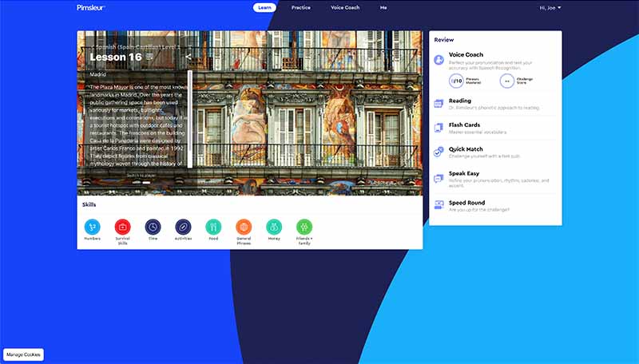This screenshot has height=364, width=639.
Task: Open the Reading review activity title
Action: 460,101
